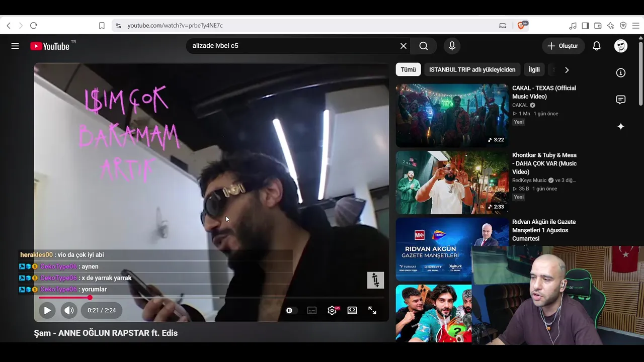
Task: Open the YouTube guide hamburger menu
Action: [15, 46]
